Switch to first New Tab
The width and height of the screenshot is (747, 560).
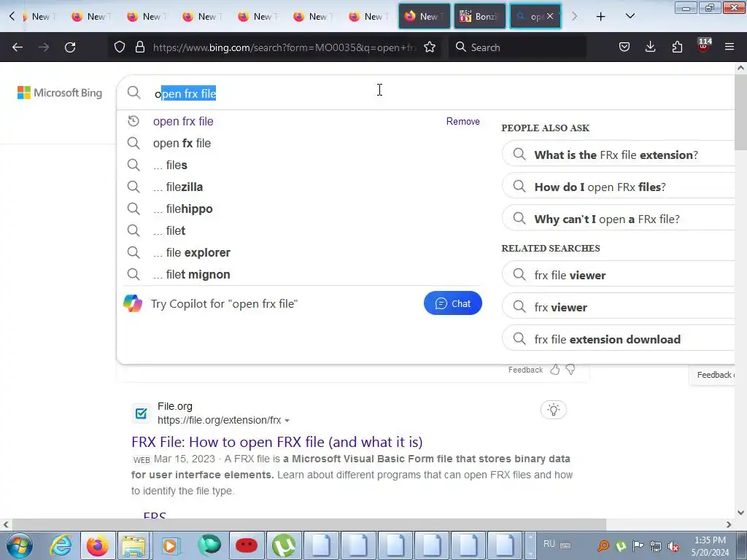39,16
